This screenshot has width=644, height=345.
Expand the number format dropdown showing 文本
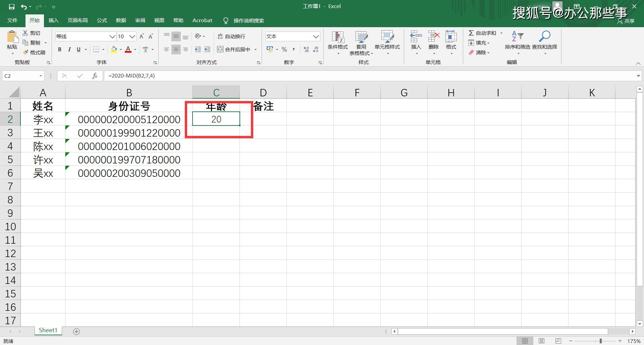pyautogui.click(x=316, y=36)
